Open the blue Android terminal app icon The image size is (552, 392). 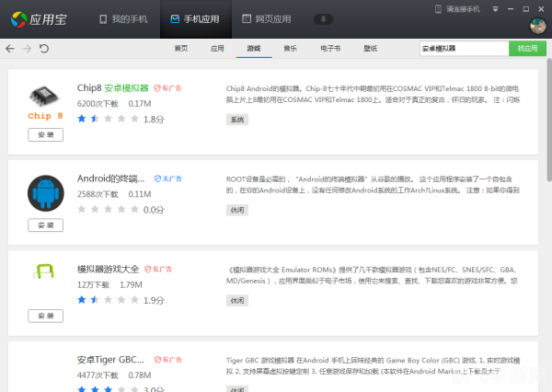coord(46,193)
